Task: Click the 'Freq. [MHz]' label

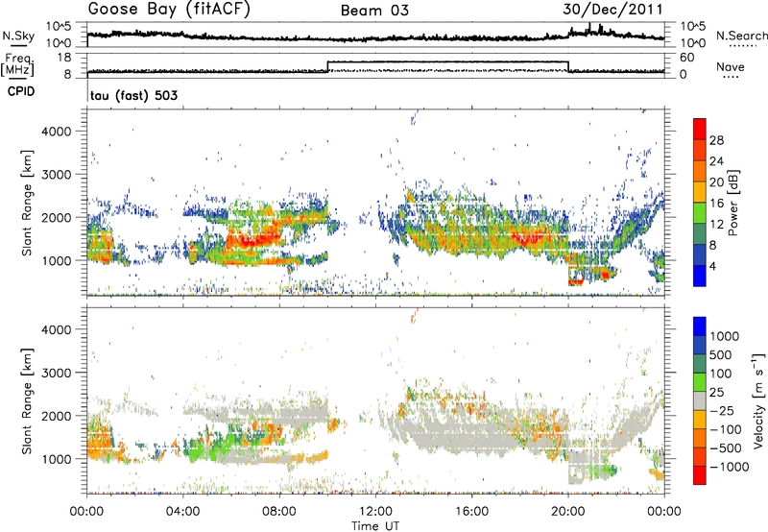Action: [x=17, y=64]
